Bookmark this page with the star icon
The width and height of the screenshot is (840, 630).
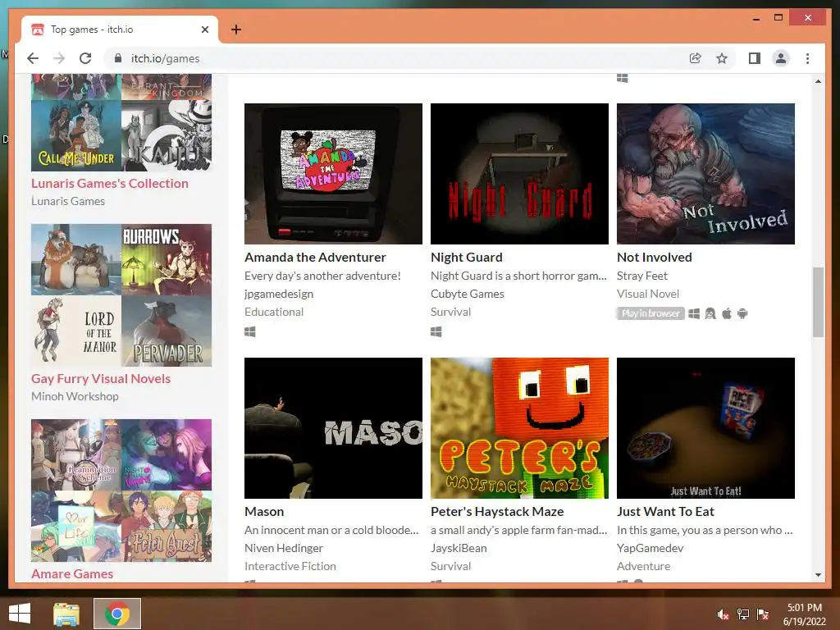point(722,58)
